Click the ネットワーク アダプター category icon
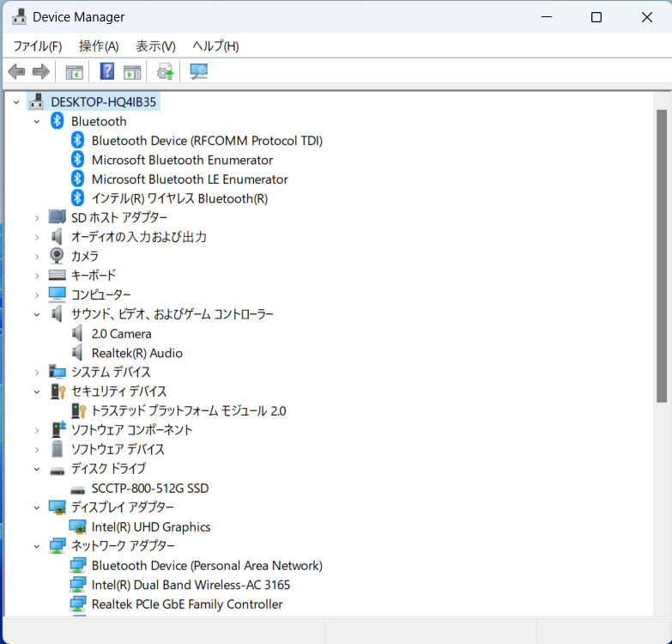The height and width of the screenshot is (644, 672). pyautogui.click(x=57, y=546)
